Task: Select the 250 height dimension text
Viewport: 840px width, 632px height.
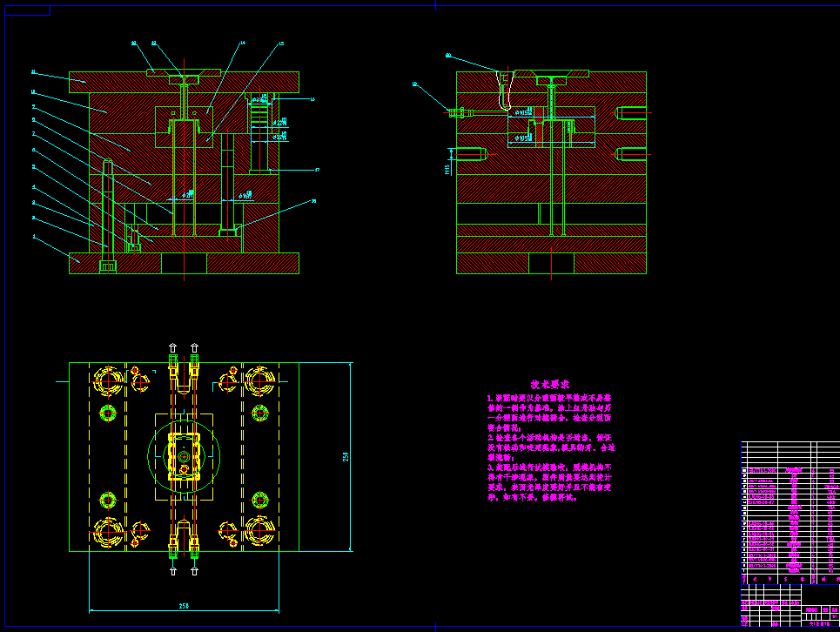Action: (x=346, y=457)
